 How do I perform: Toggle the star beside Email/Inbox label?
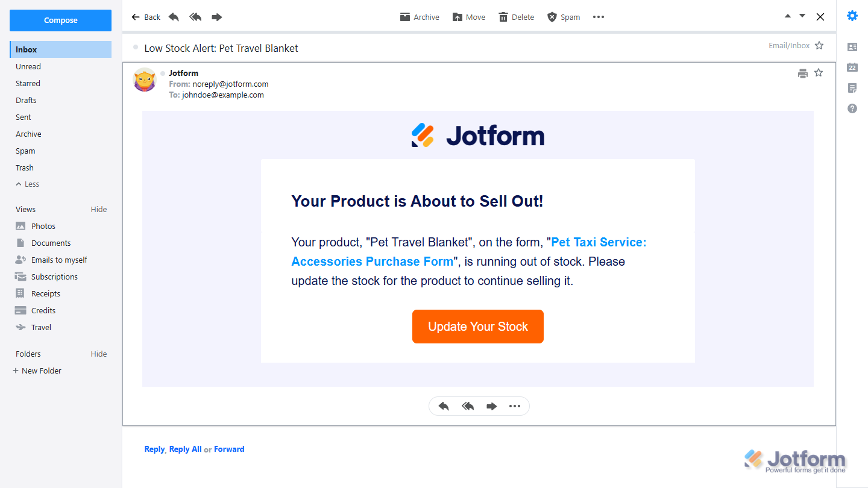(819, 45)
